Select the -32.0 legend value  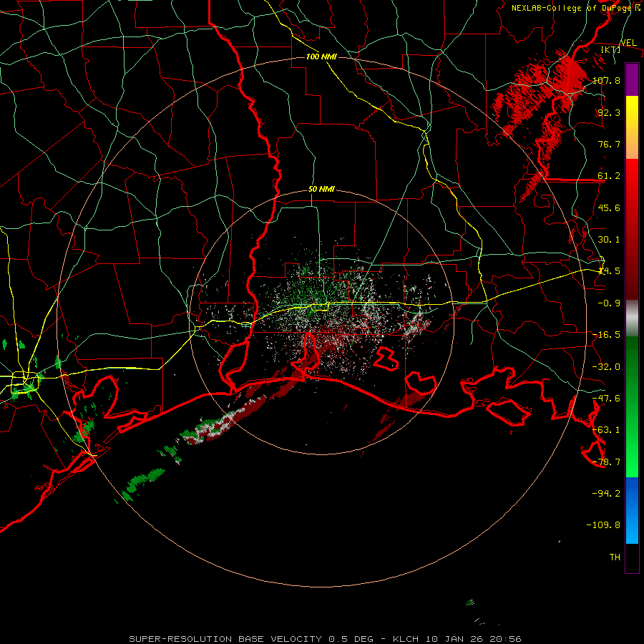(x=606, y=367)
